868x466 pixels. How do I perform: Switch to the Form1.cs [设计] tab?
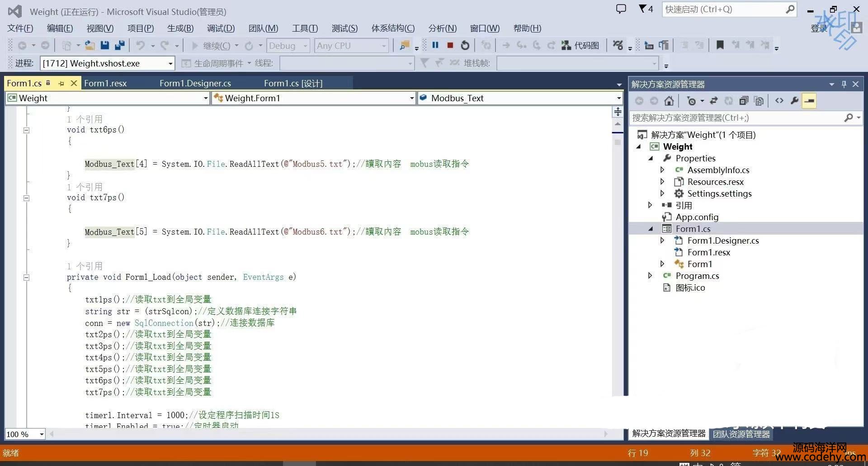pos(293,84)
